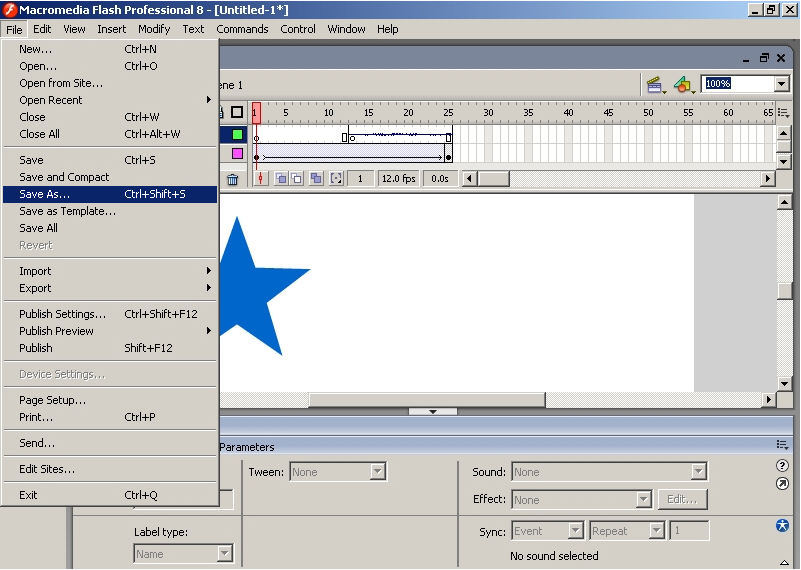Expand the Import submenu

(110, 271)
